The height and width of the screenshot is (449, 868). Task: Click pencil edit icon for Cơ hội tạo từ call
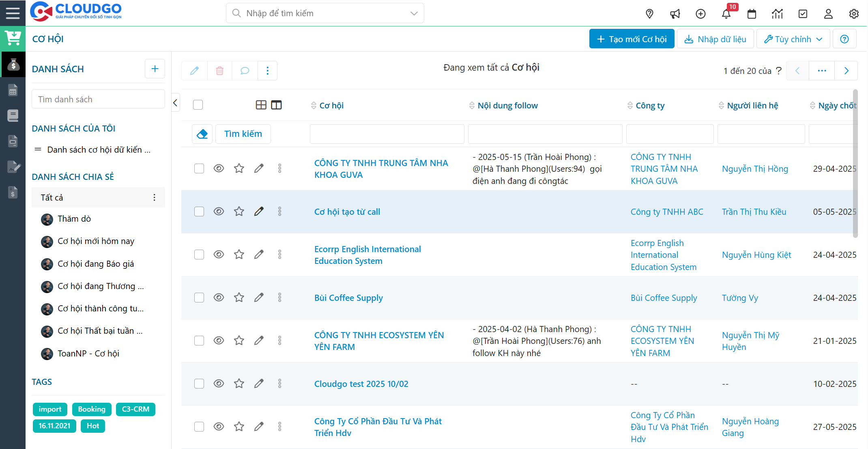tap(259, 212)
